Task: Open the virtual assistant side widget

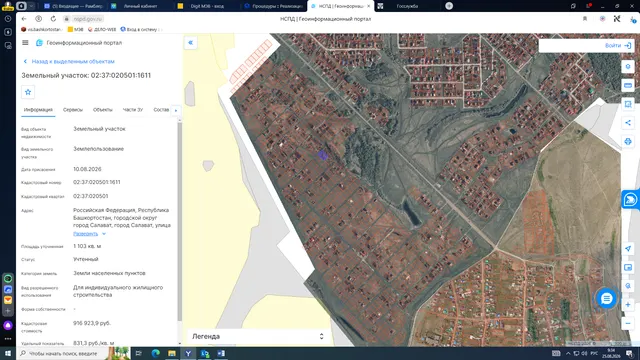Action: pyautogui.click(x=631, y=200)
